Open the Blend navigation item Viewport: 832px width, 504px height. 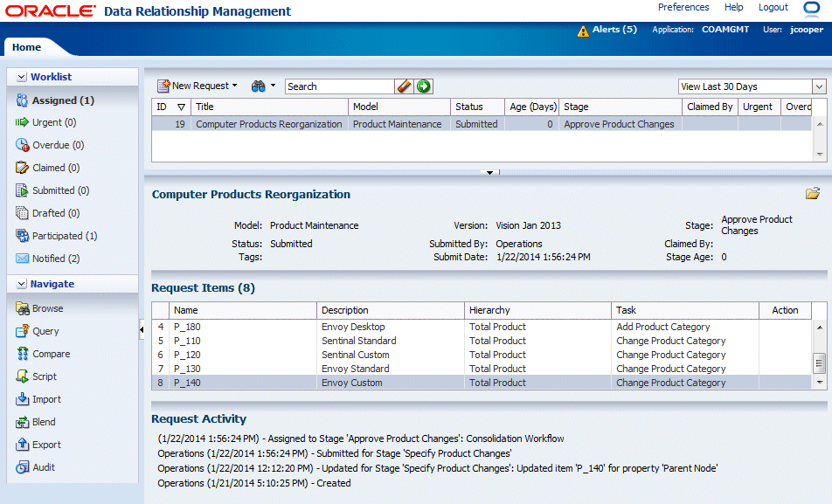click(44, 422)
